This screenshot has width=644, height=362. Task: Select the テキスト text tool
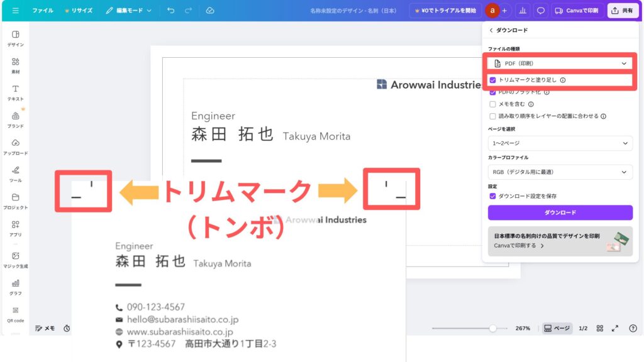16,92
